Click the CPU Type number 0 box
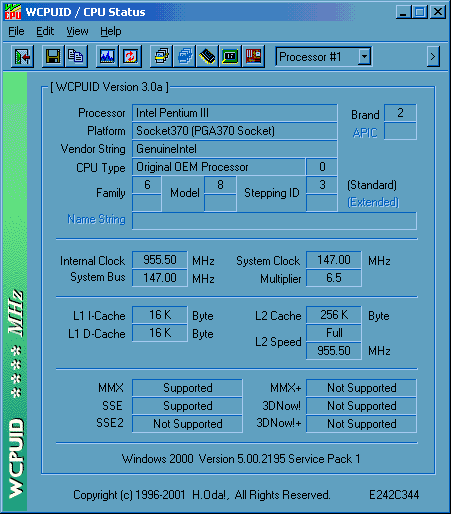 coord(322,167)
